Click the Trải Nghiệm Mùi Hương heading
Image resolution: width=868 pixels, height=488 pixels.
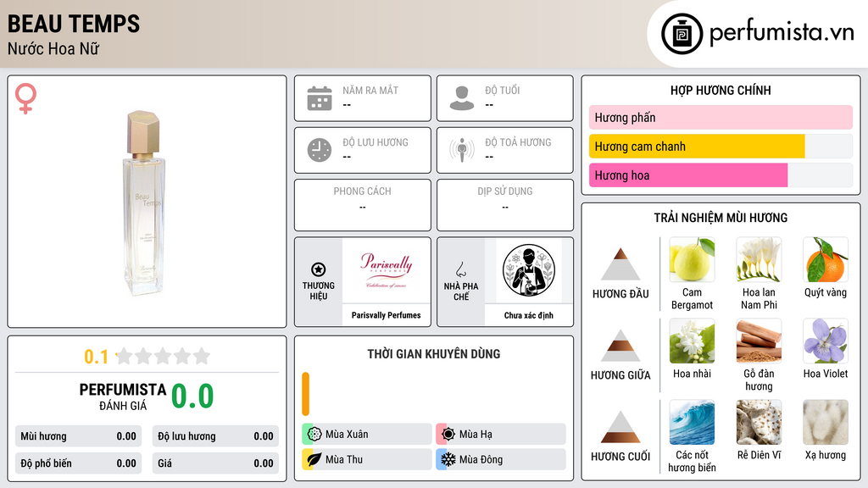[x=721, y=218]
